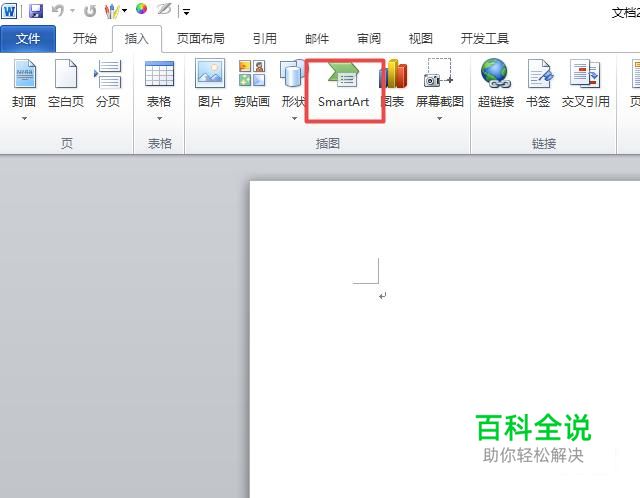The height and width of the screenshot is (498, 640).
Task: Insert a cover page with 封面
Action: 24,84
